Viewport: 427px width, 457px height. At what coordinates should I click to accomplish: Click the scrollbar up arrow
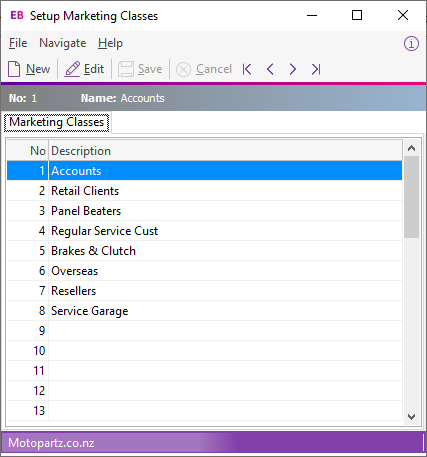(x=412, y=148)
